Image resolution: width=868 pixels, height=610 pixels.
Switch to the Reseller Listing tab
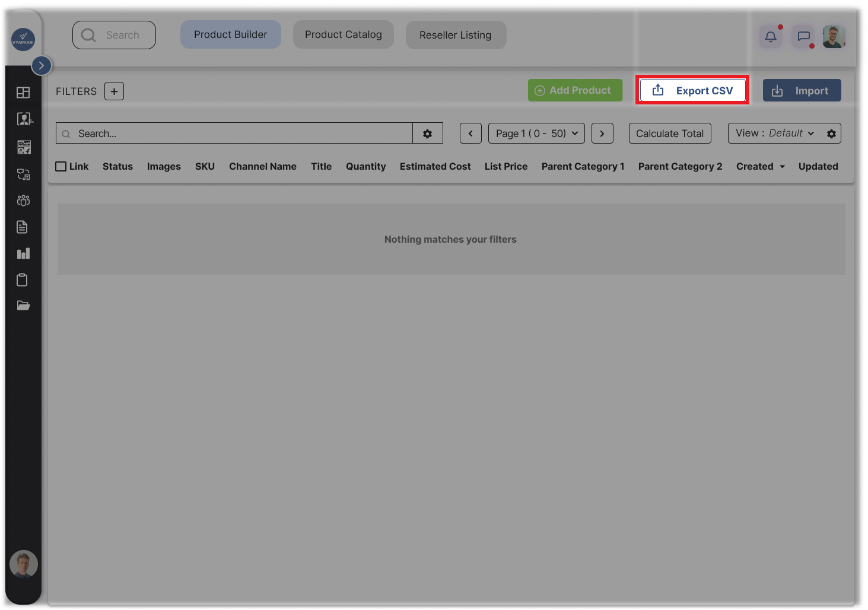(x=455, y=36)
